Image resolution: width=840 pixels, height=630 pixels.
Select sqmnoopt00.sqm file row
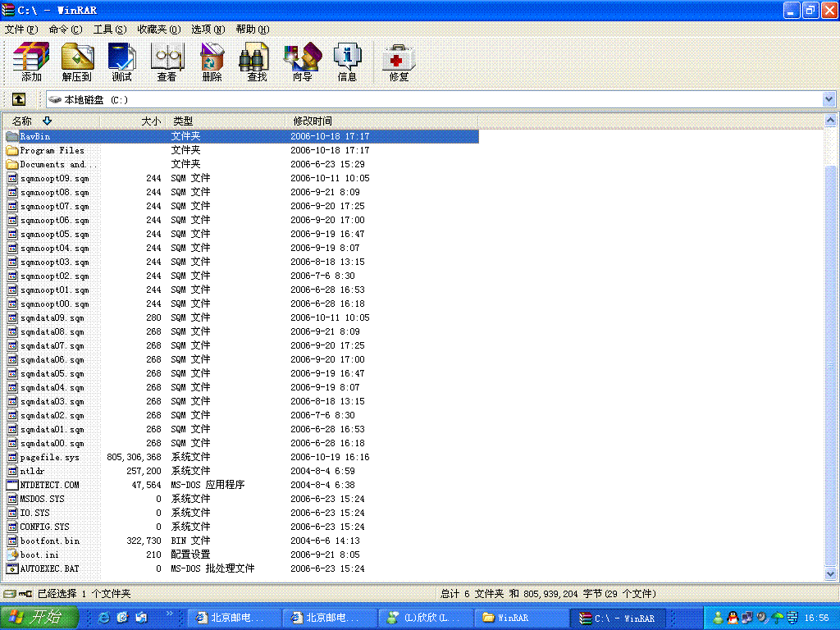click(x=240, y=304)
